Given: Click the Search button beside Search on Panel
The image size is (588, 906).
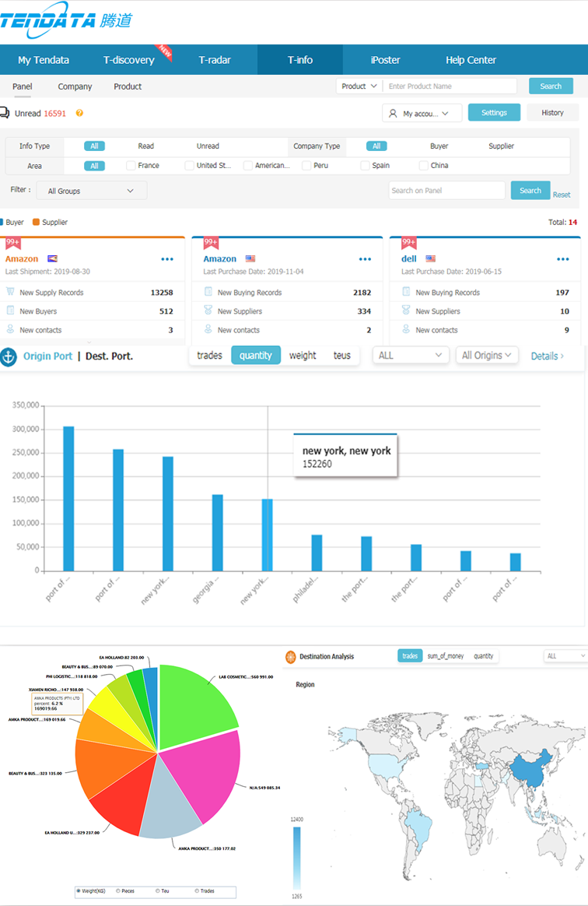Looking at the screenshot, I should pos(530,190).
